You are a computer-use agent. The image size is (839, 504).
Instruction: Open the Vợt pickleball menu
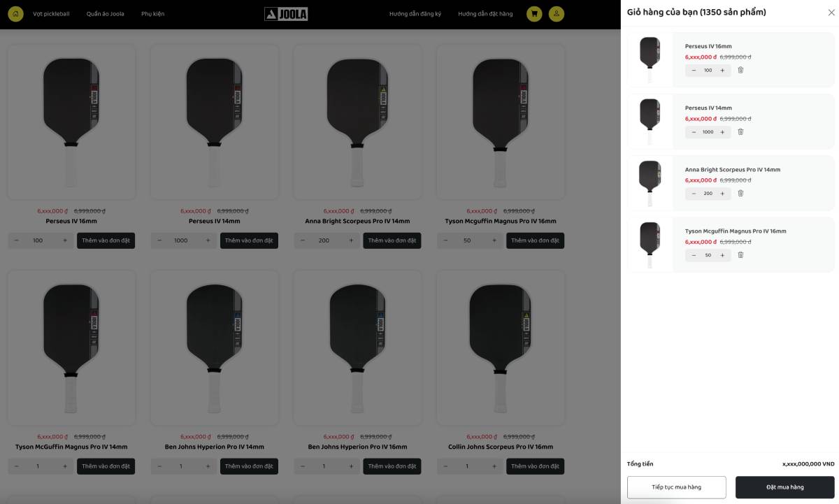click(51, 14)
